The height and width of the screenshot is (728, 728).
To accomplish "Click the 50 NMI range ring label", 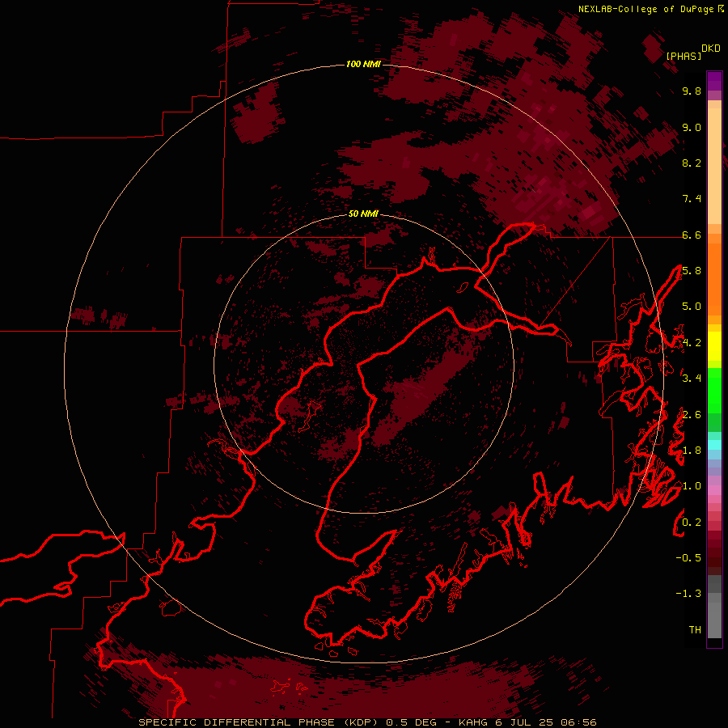I will click(x=363, y=214).
